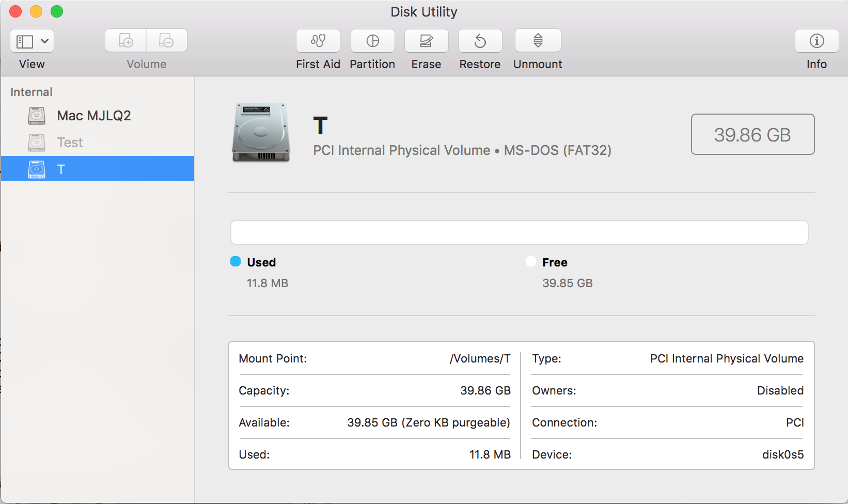Click the Erase label under the toolbar
This screenshot has width=848, height=504.
point(426,64)
